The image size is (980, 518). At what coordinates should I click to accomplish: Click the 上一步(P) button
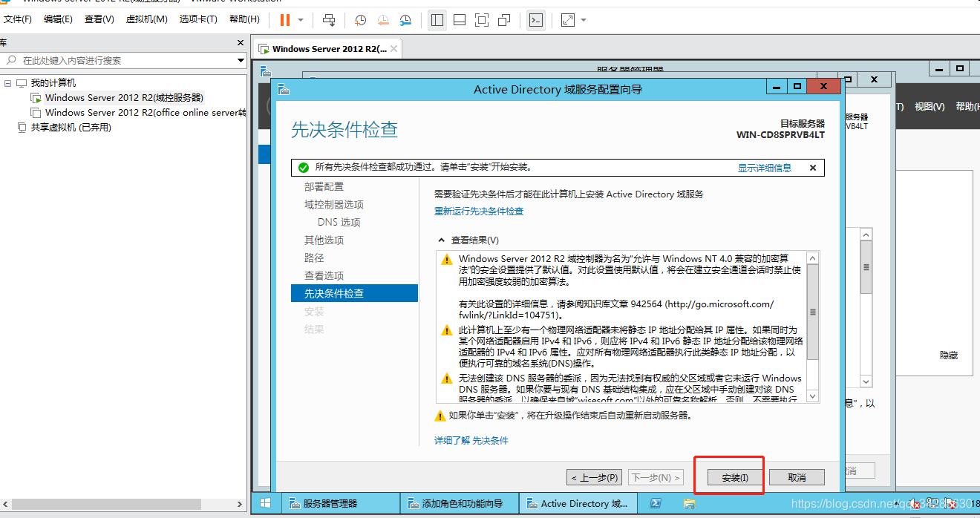pyautogui.click(x=593, y=478)
